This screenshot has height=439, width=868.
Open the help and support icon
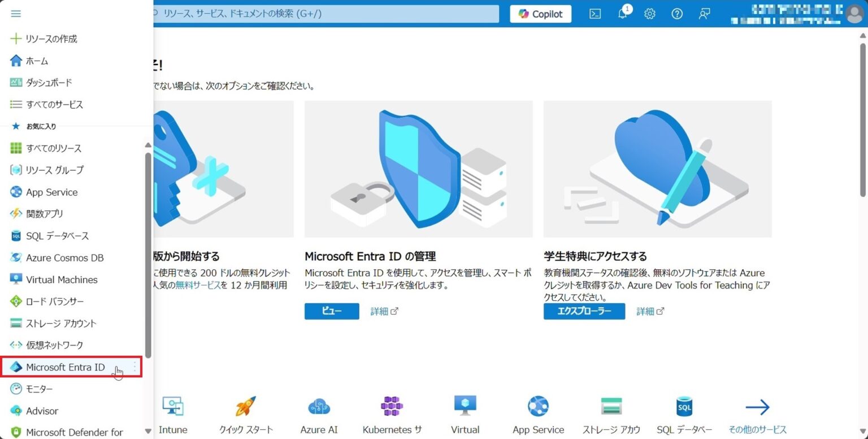click(676, 14)
